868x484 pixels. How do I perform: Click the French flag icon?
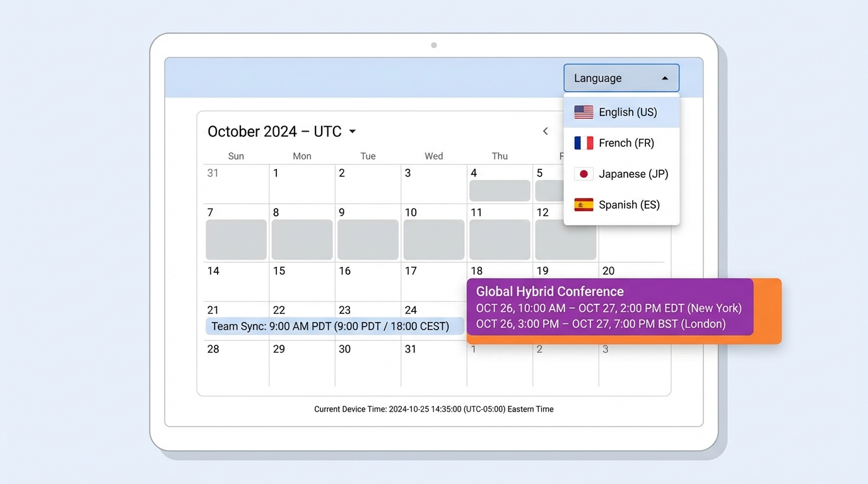coord(584,142)
